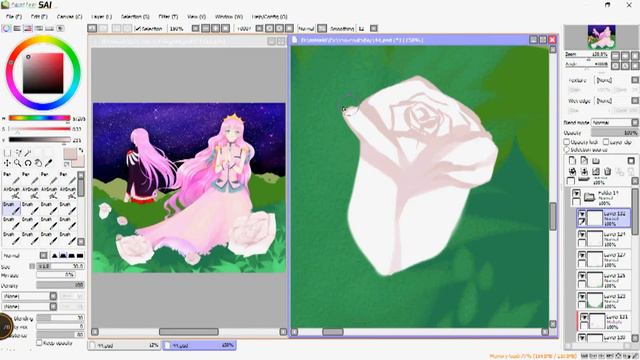640x360 pixels.
Task: Click the brush Size slider
Action: (x=60, y=266)
